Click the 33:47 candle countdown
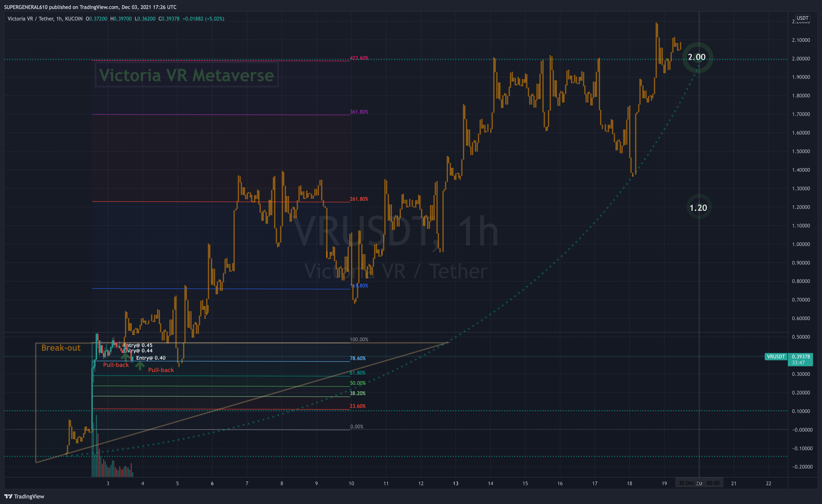 click(798, 363)
